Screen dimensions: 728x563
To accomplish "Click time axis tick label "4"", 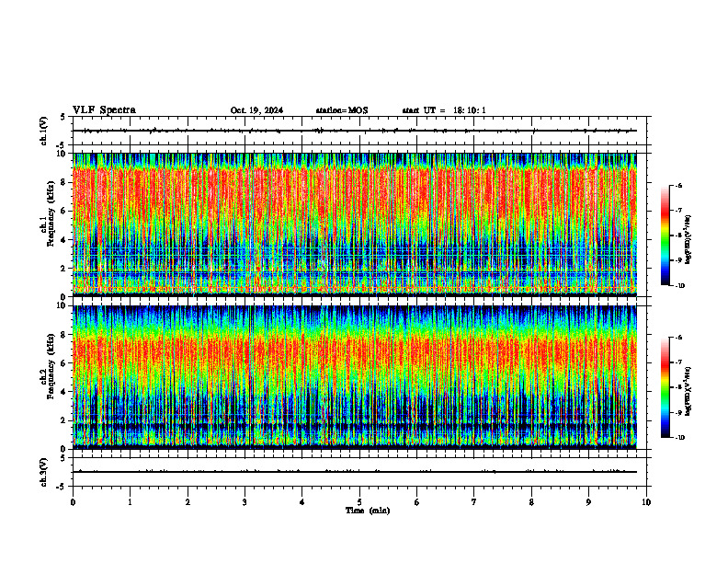I will click(x=301, y=502).
